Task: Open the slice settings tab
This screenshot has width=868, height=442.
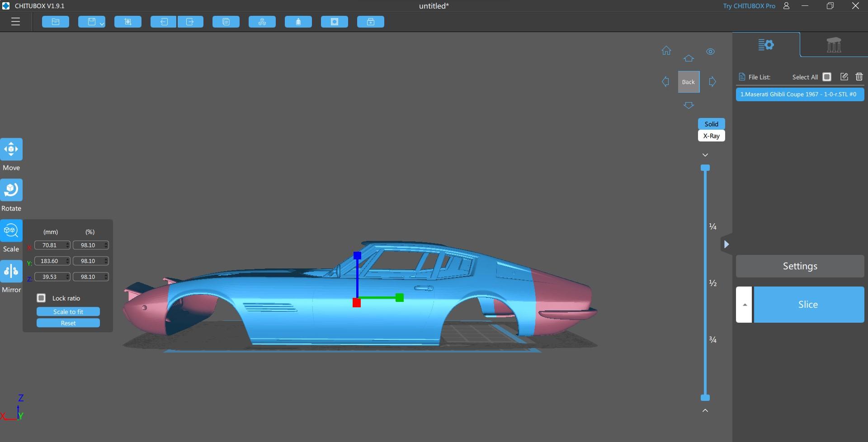Action: click(766, 45)
